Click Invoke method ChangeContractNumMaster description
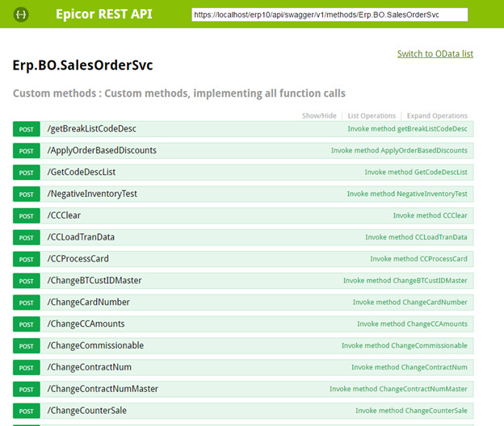The height and width of the screenshot is (426, 504). pyautogui.click(x=398, y=389)
